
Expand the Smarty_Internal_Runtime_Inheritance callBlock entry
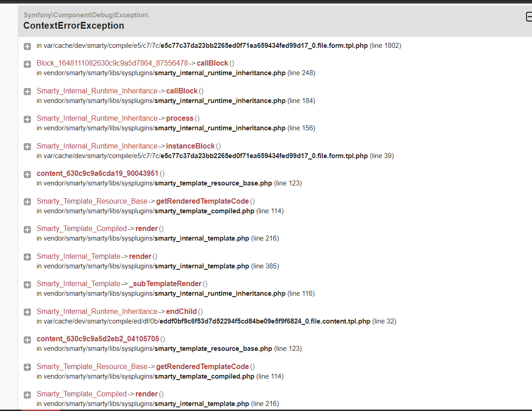pyautogui.click(x=27, y=92)
